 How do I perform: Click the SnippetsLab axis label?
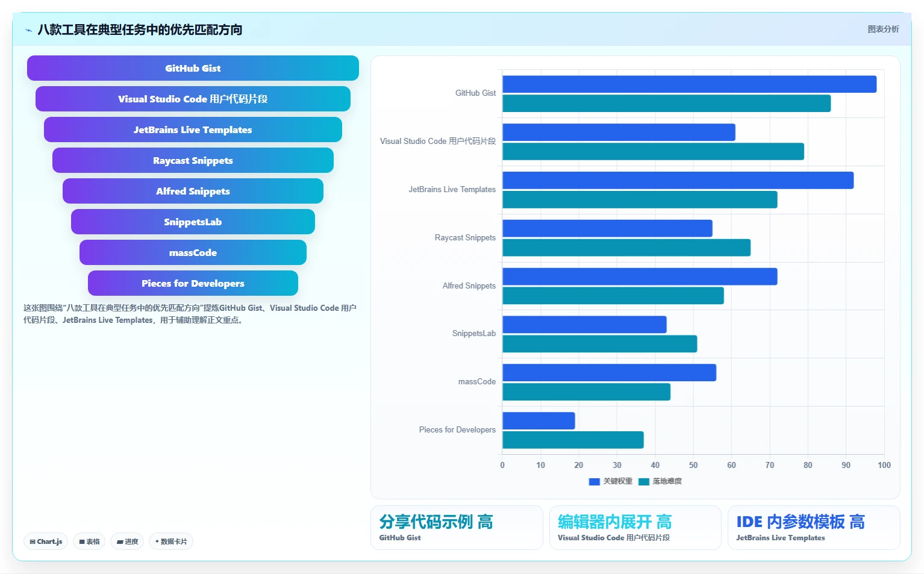474,334
